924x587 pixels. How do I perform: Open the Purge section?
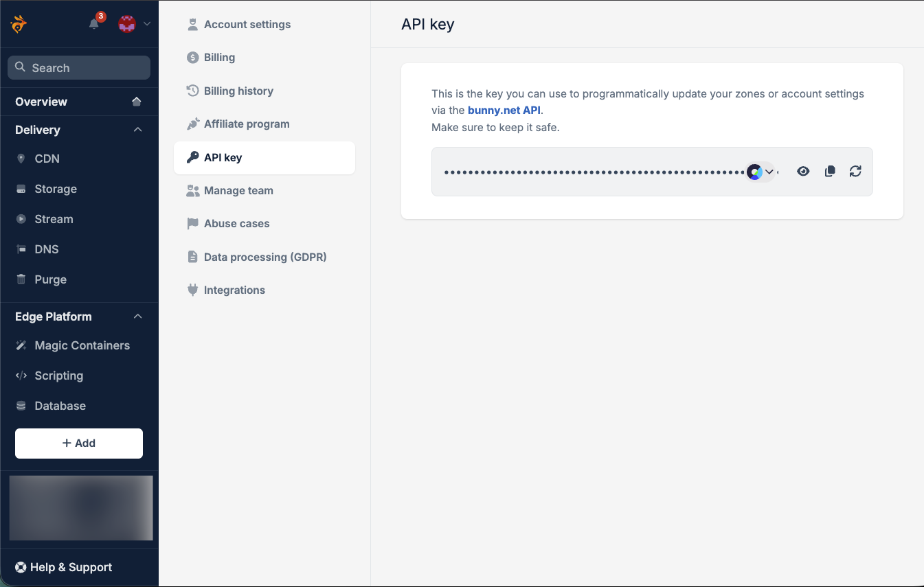(50, 279)
